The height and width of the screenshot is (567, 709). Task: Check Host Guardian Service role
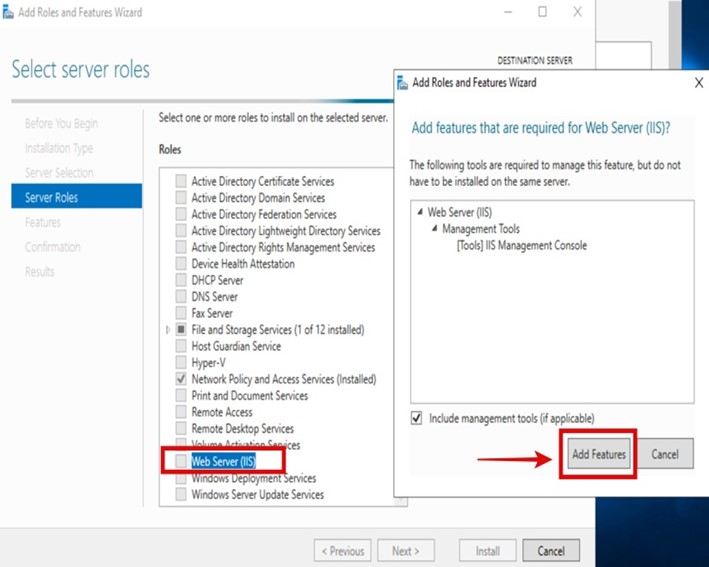[x=181, y=346]
